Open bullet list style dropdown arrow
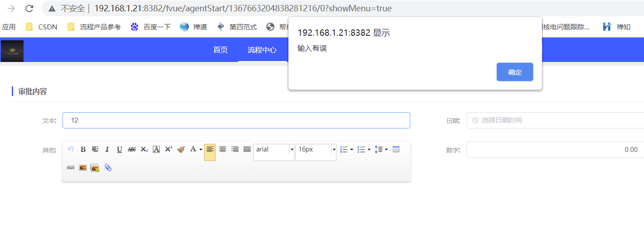Image resolution: width=644 pixels, height=237 pixels. (369, 149)
